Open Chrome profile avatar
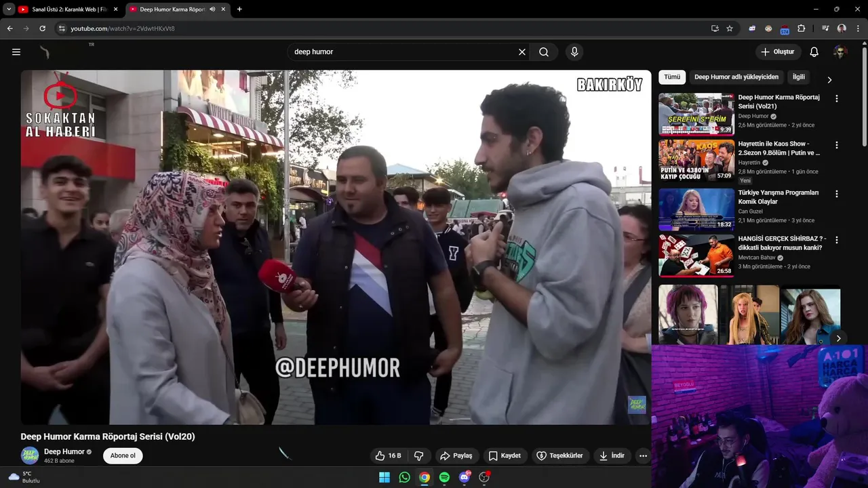 [842, 28]
